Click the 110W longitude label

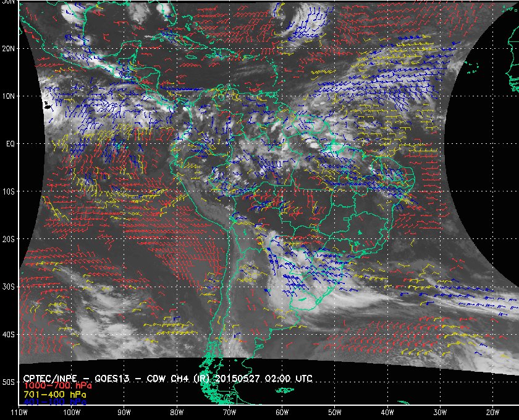coord(19,413)
